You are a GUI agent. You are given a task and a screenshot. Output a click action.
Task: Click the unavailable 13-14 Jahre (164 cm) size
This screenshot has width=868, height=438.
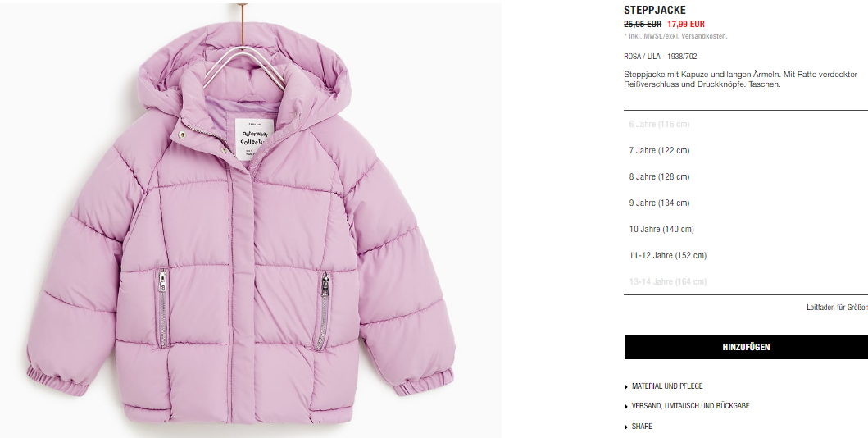tap(746, 281)
